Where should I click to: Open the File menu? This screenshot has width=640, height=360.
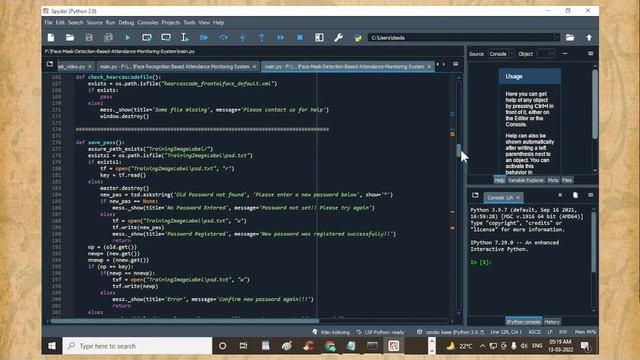click(49, 22)
